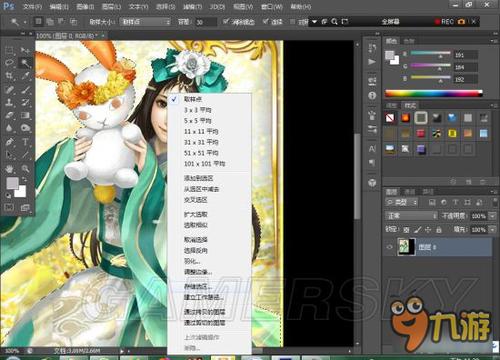
Task: Select the Pen tool
Action: click(x=9, y=142)
